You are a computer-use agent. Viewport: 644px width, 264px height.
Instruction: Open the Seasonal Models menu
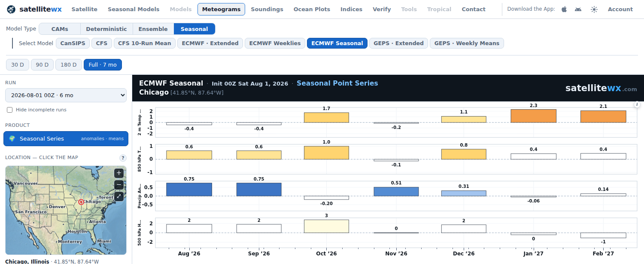pos(134,9)
